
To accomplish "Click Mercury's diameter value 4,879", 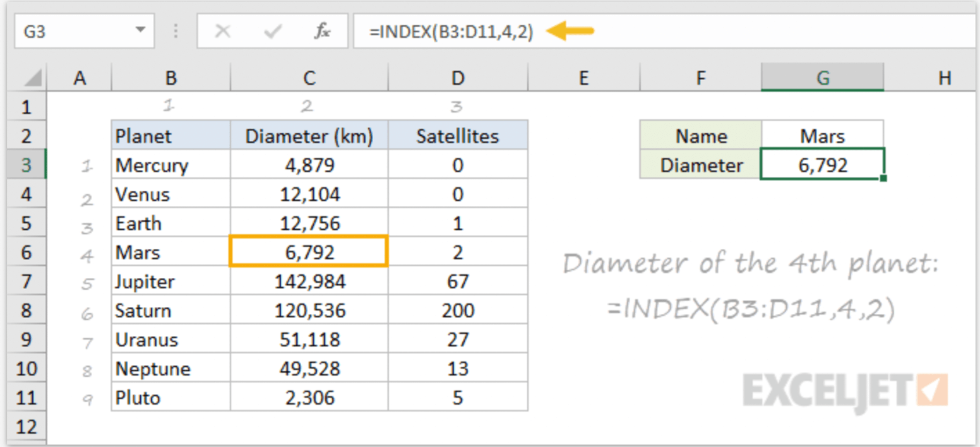I will [309, 165].
